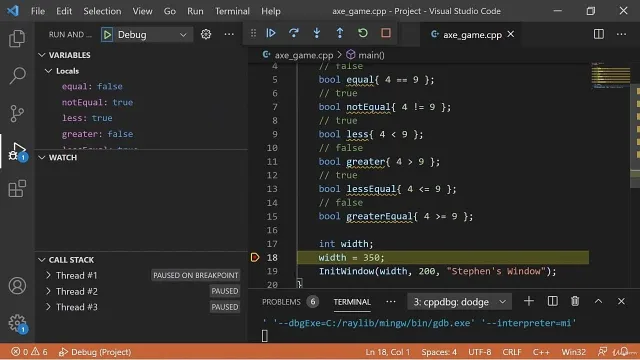The image size is (640, 360).
Task: Click axe_game.cpp in the breadcrumb
Action: pyautogui.click(x=304, y=55)
